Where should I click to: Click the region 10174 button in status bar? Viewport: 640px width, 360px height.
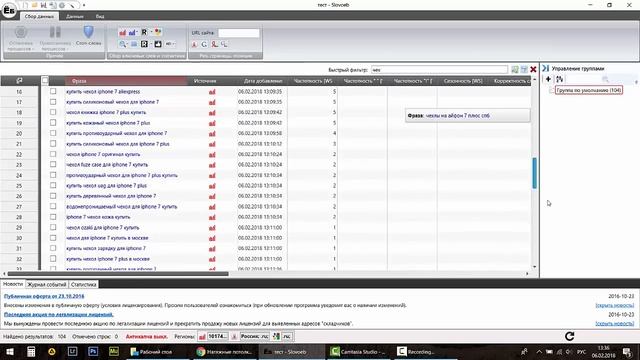217,336
